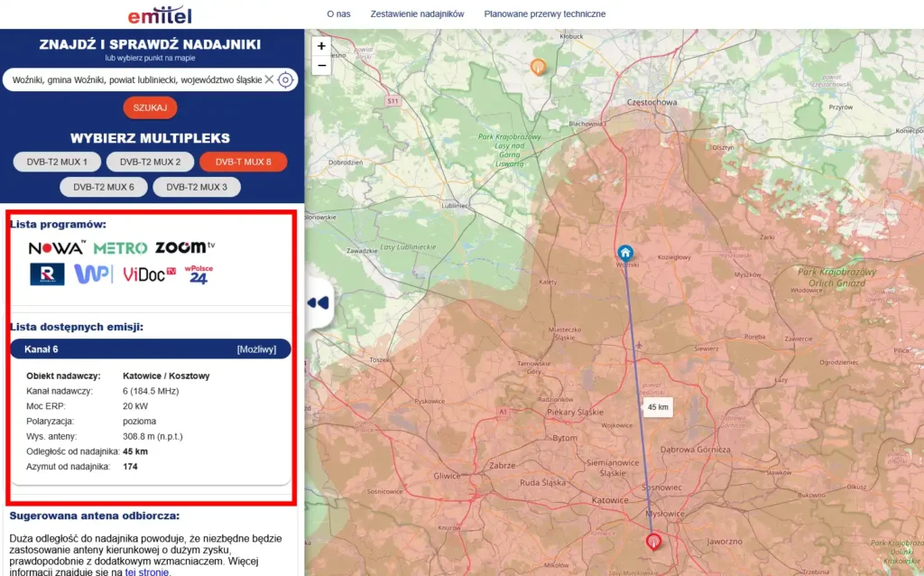
Task: Clear the search field with X icon
Action: (268, 79)
